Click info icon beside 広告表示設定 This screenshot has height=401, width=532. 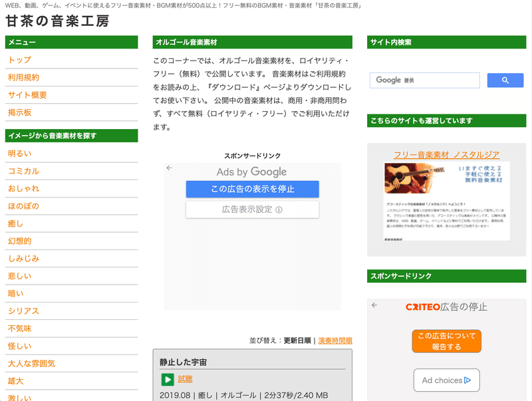click(x=279, y=209)
